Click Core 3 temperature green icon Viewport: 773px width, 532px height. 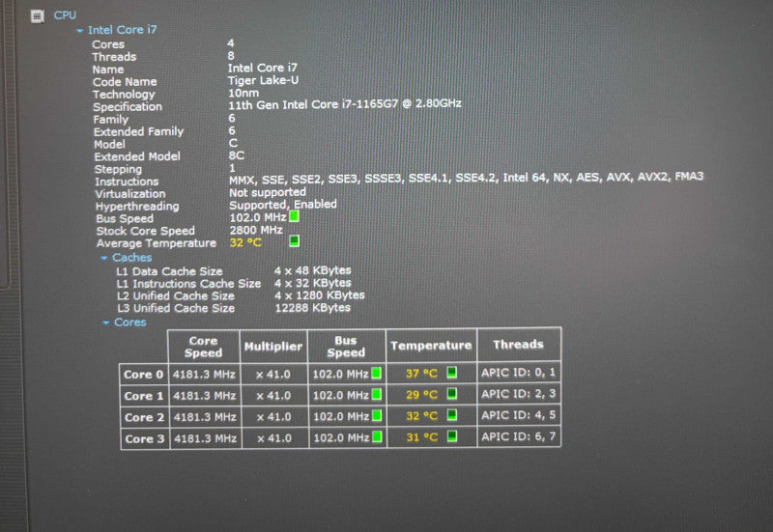[x=451, y=436]
